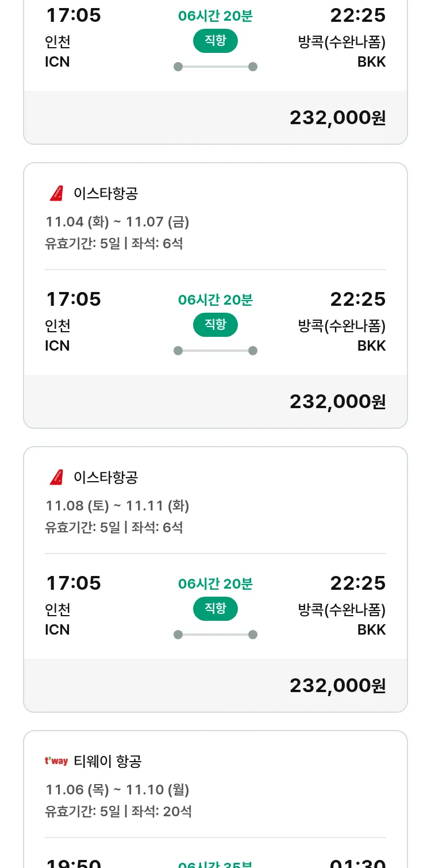431x868 pixels.
Task: Tap the 직항 badge in the 11.08 flight card
Action: (215, 609)
